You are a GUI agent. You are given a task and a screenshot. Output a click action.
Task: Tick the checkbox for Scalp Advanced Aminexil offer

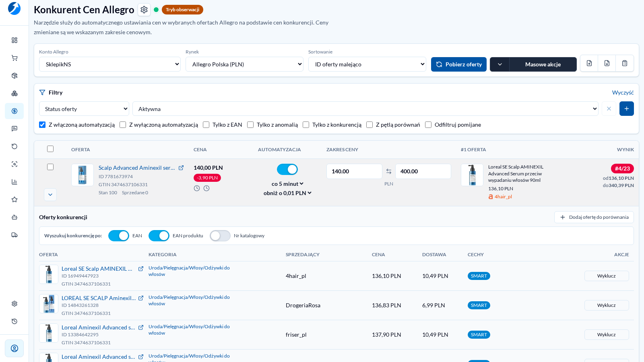[50, 167]
